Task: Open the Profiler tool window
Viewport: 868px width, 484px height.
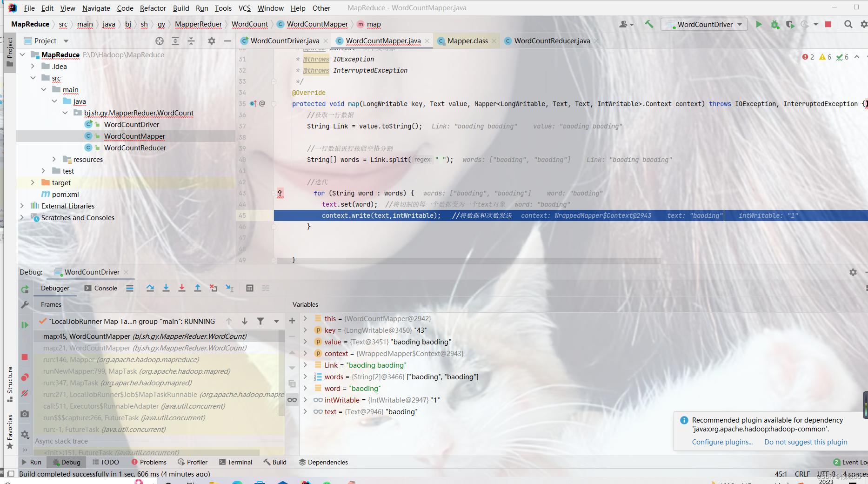Action: point(193,462)
